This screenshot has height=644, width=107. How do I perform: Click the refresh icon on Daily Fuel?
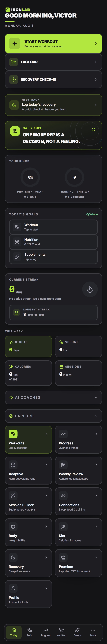point(93,129)
